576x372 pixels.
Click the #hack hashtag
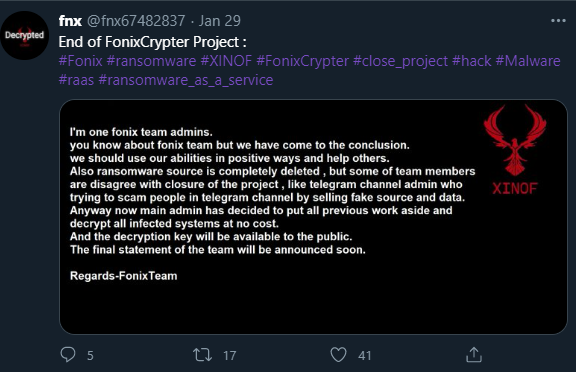472,61
